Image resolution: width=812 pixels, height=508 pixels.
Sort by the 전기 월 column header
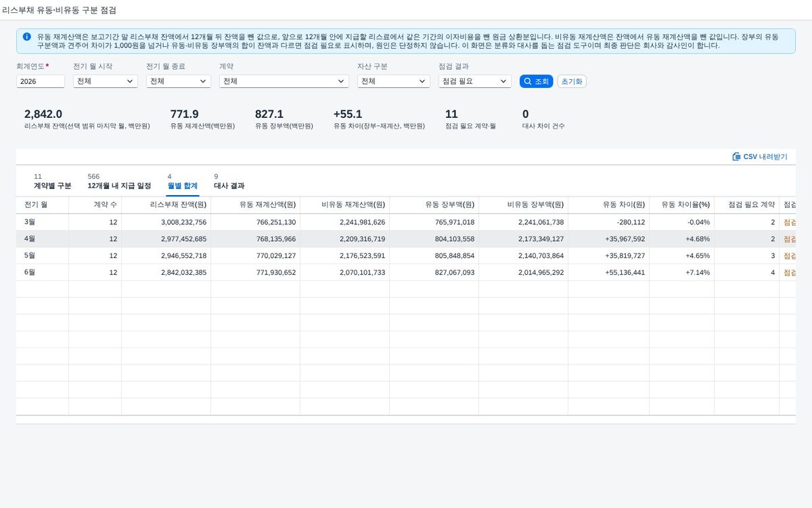tap(43, 205)
